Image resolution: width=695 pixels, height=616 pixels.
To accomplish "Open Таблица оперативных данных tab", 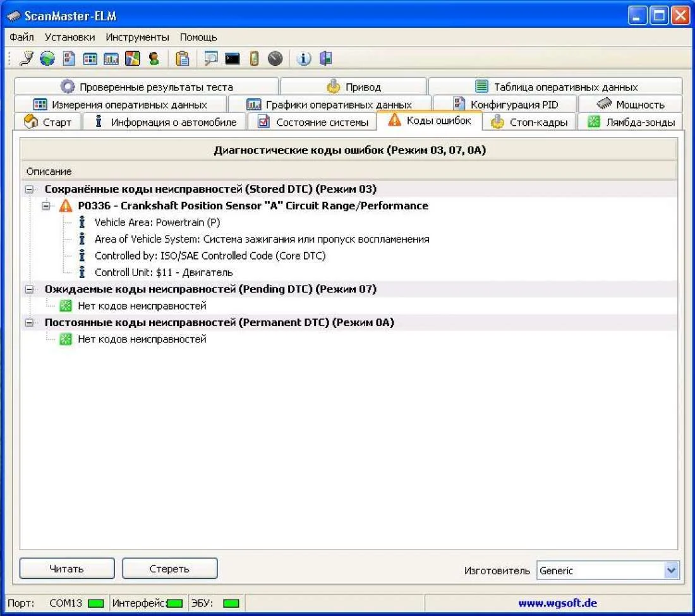I will click(x=556, y=87).
